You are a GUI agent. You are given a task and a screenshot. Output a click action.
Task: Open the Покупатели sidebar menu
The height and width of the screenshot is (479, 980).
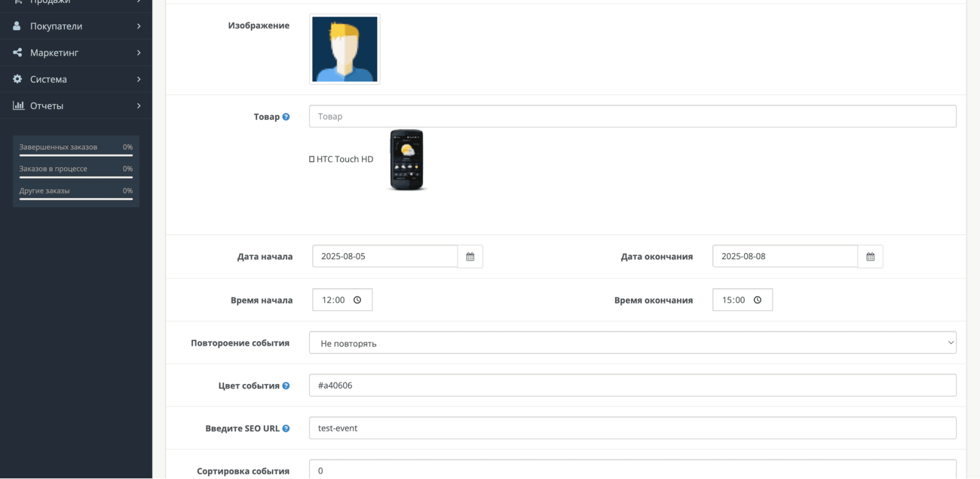tap(76, 26)
